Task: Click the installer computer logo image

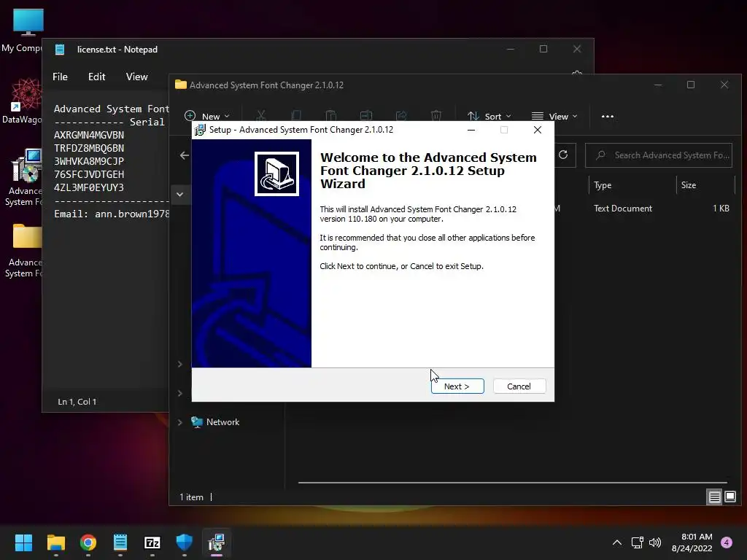Action: 276,174
